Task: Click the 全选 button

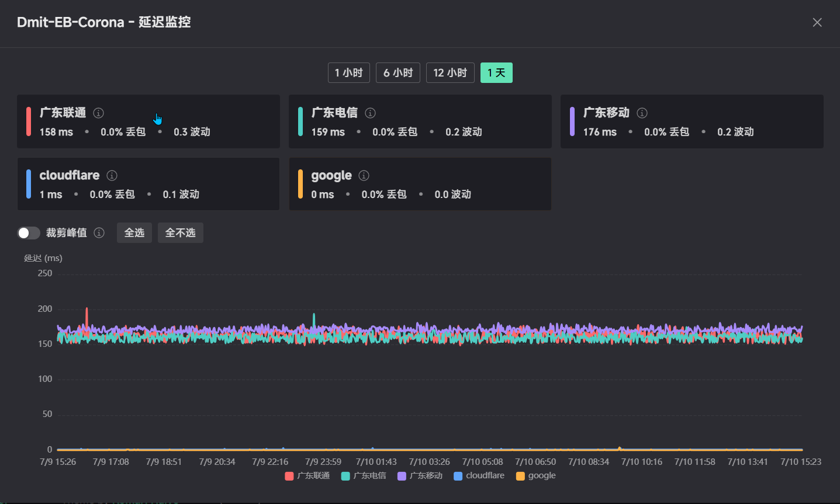Action: (134, 233)
